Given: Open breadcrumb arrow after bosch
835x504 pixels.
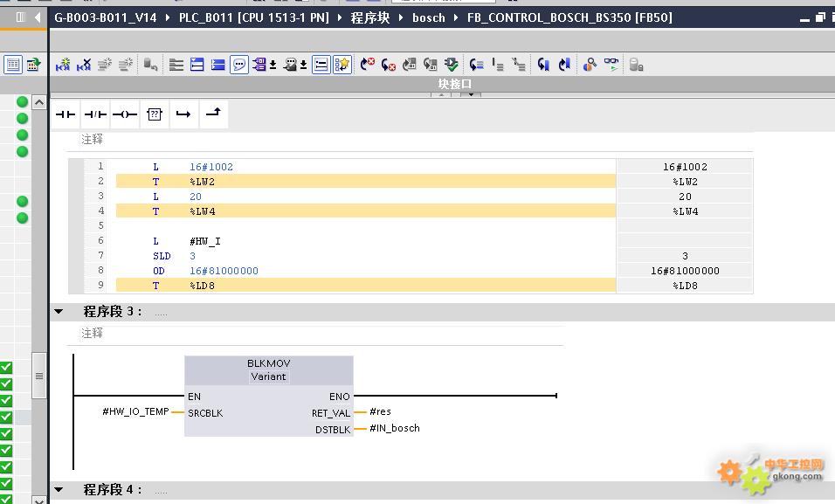Looking at the screenshot, I should point(456,17).
